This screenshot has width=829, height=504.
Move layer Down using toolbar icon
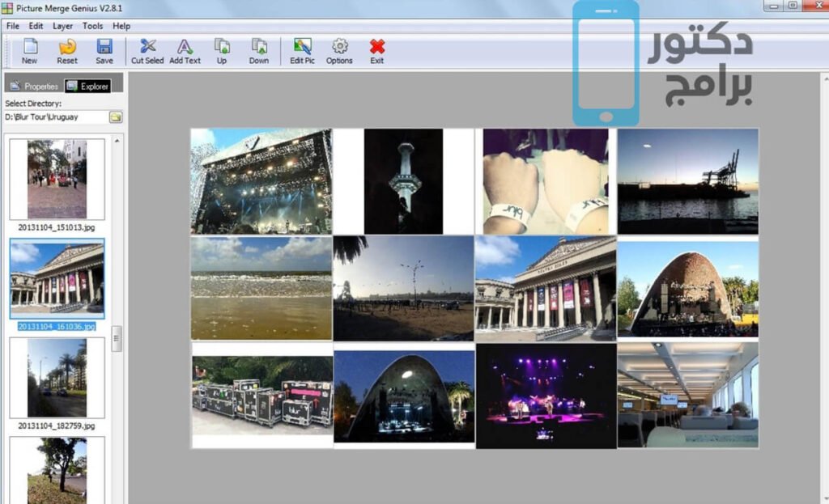coord(259,49)
